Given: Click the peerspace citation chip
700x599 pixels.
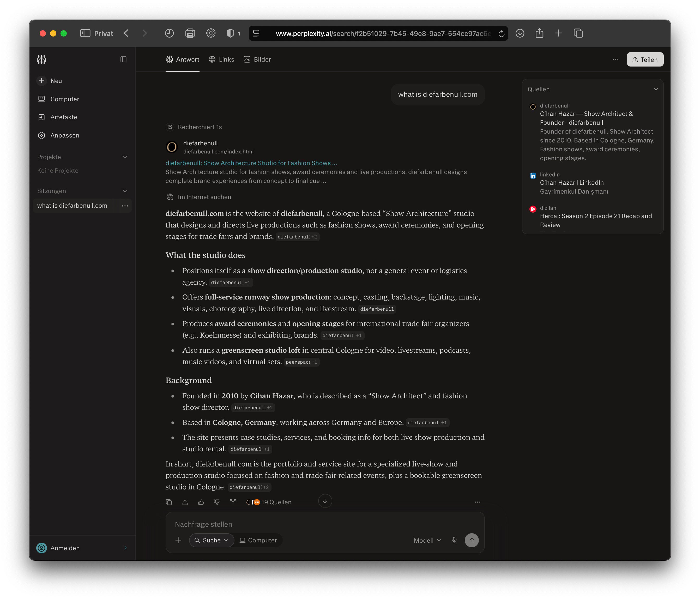Looking at the screenshot, I should [301, 362].
